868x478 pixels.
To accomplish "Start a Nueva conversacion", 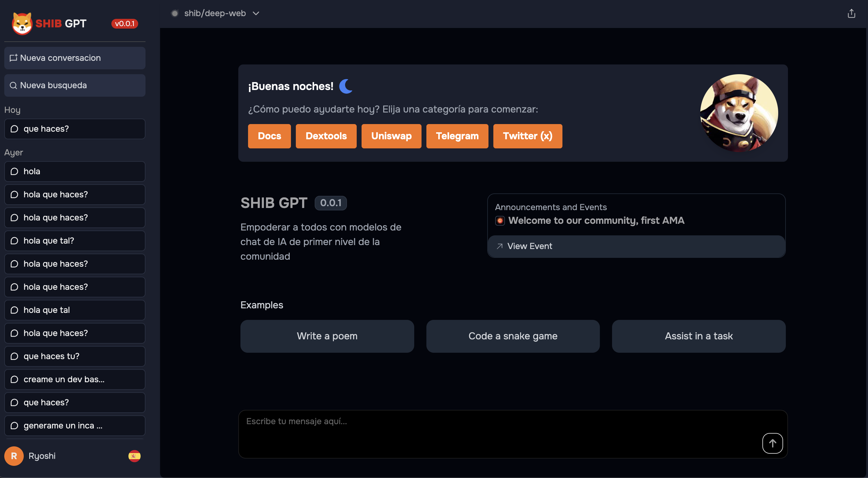I will point(75,58).
